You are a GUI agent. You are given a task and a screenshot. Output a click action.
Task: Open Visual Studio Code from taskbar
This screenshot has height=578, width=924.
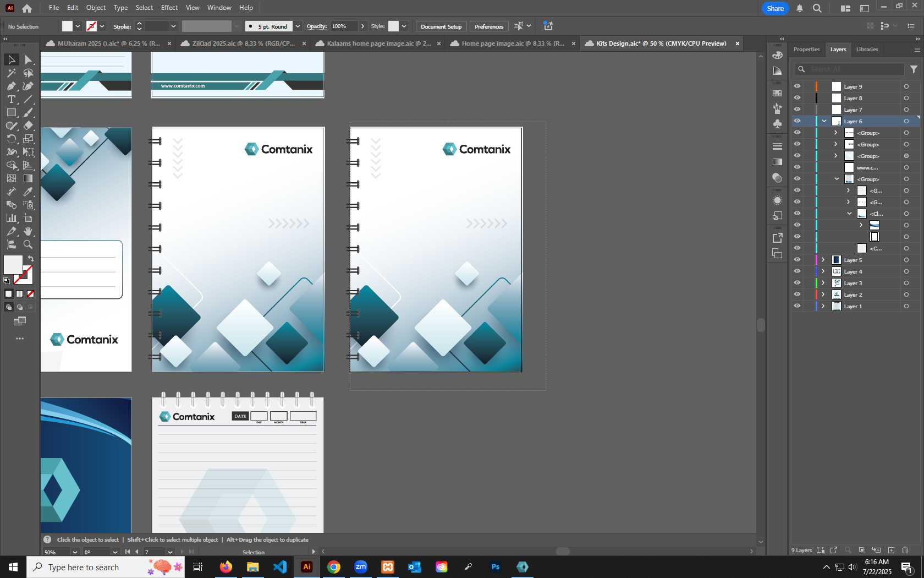pyautogui.click(x=279, y=567)
